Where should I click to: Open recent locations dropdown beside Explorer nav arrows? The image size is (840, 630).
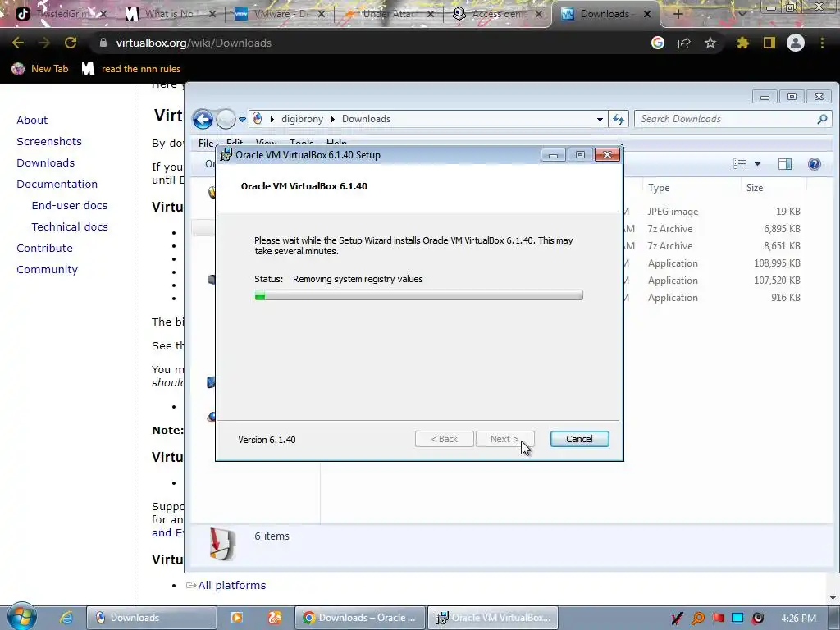pos(242,120)
